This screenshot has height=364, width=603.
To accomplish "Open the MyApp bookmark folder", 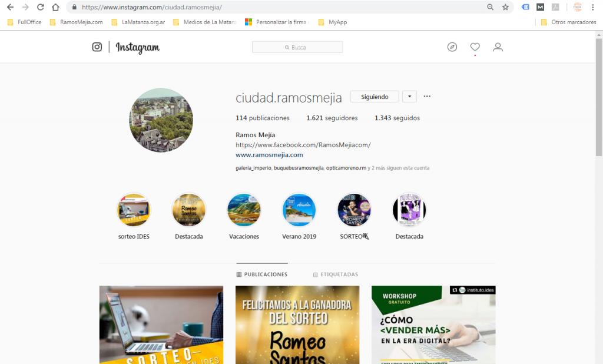I will (x=333, y=22).
